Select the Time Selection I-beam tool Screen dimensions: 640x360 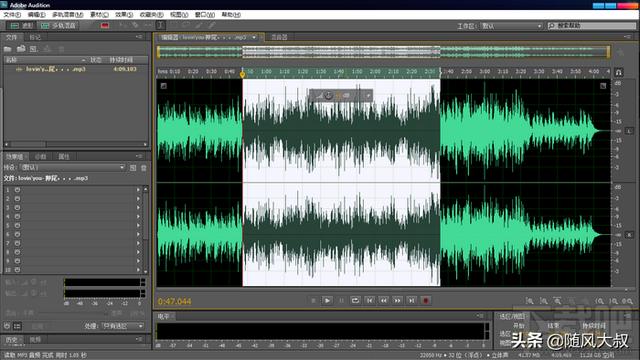pyautogui.click(x=161, y=25)
